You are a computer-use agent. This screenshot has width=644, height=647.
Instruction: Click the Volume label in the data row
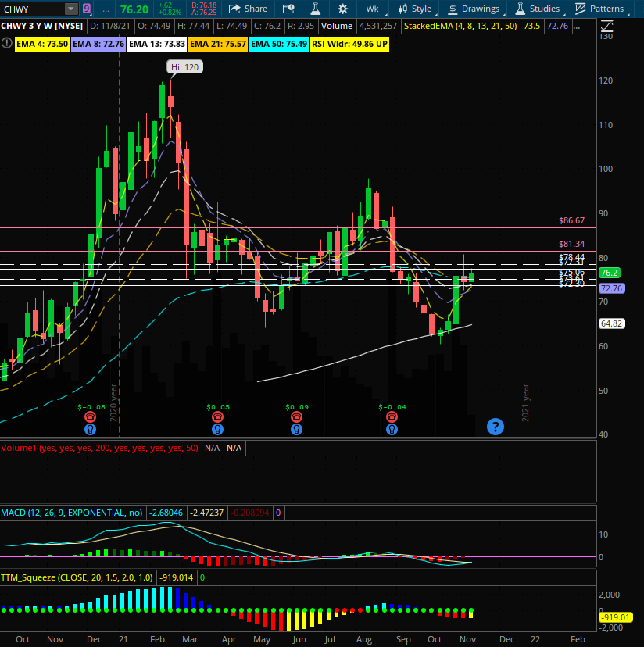point(337,26)
